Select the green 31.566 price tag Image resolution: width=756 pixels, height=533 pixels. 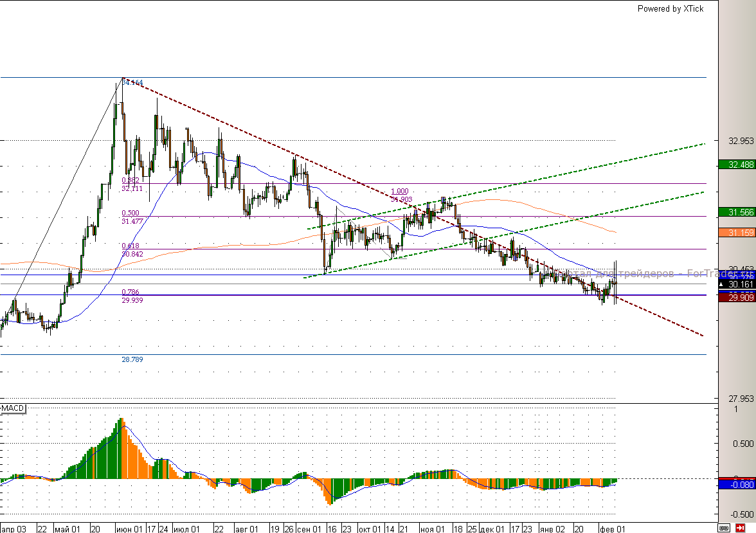click(x=736, y=212)
